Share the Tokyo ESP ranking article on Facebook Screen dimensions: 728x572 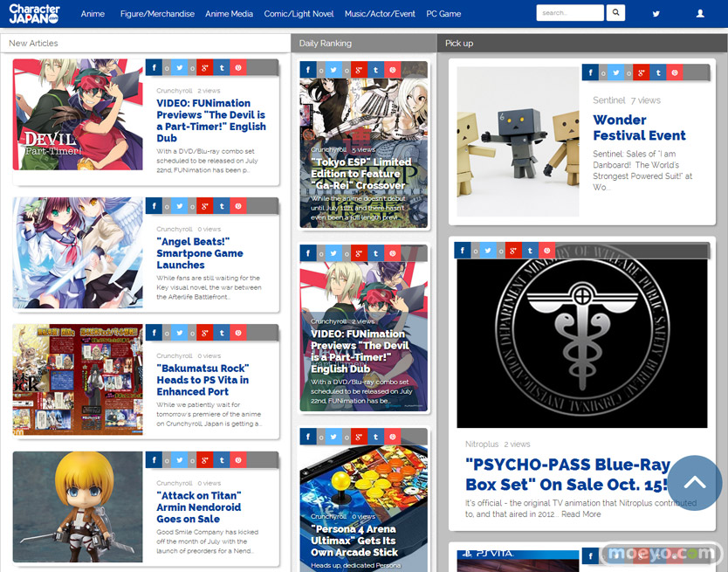point(307,70)
